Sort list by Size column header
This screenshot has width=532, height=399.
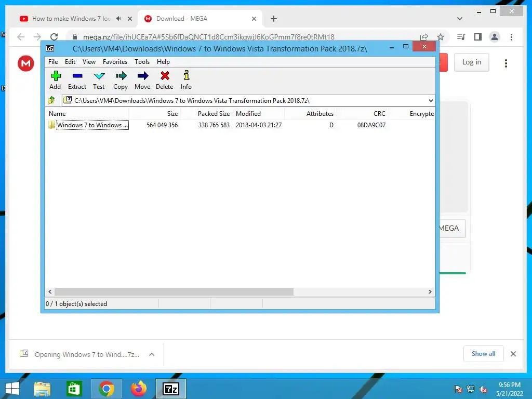pyautogui.click(x=155, y=114)
